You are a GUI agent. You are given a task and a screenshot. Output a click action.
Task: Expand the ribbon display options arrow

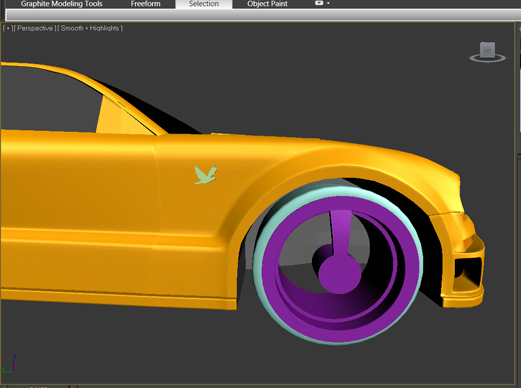tap(328, 3)
